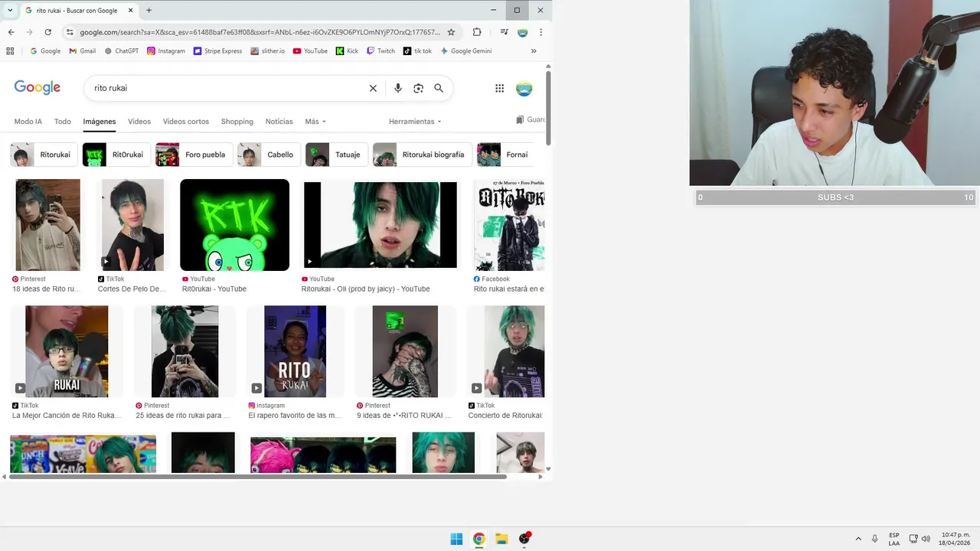Image resolution: width=980 pixels, height=551 pixels.
Task: Select the Foro puebla filter chip
Action: click(194, 155)
